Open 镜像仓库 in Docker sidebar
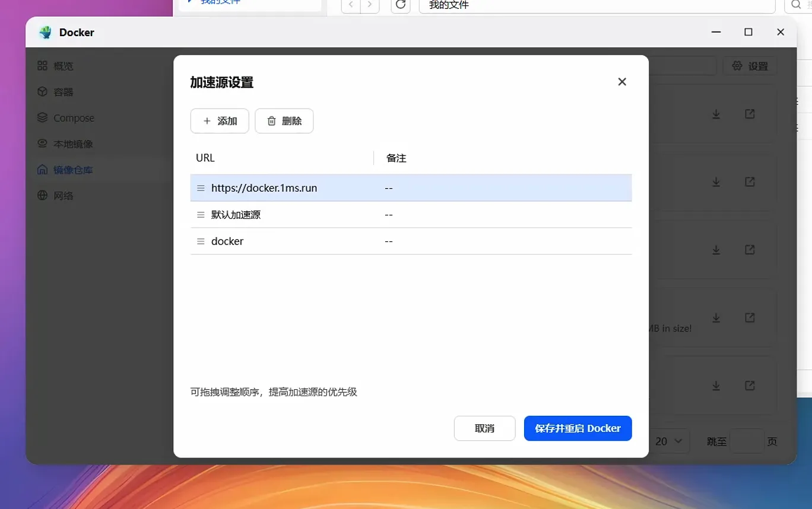Viewport: 812px width, 509px height. pos(65,170)
